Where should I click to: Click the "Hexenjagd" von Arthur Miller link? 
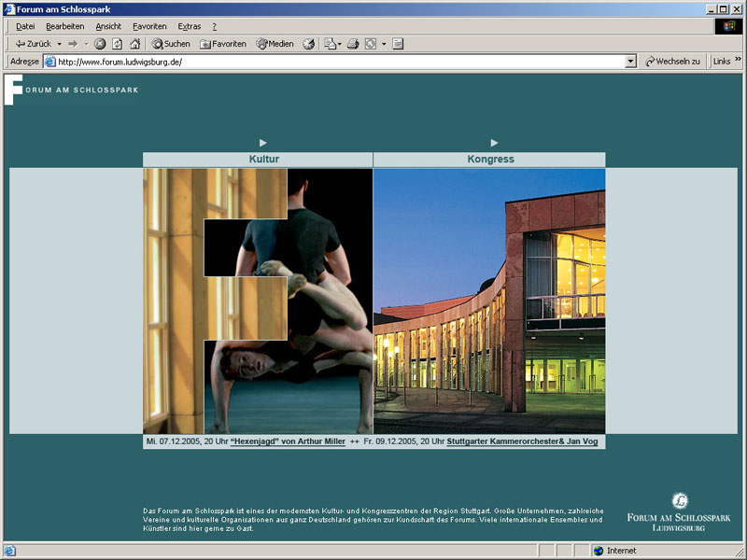pyautogui.click(x=288, y=441)
